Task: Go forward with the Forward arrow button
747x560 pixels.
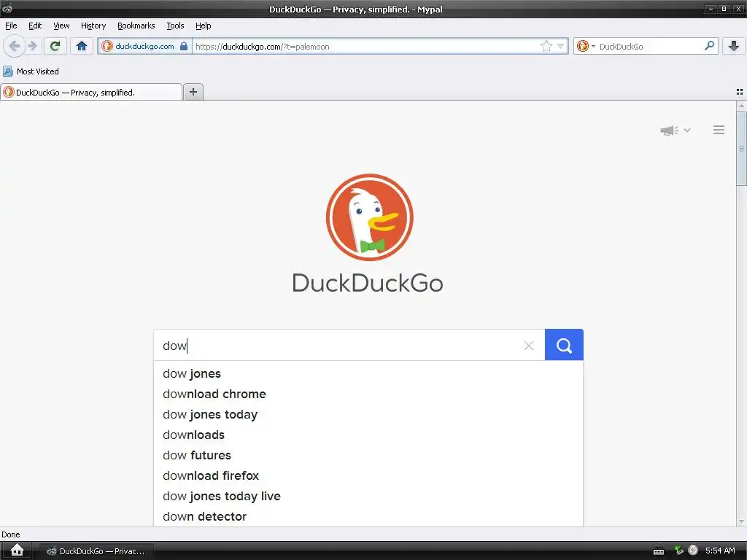Action: coord(33,46)
